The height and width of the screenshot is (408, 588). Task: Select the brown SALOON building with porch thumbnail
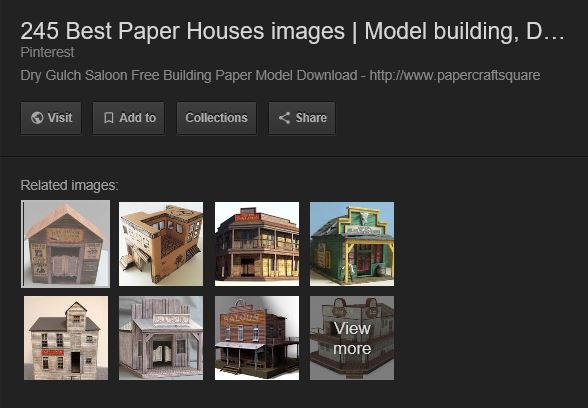tap(257, 338)
